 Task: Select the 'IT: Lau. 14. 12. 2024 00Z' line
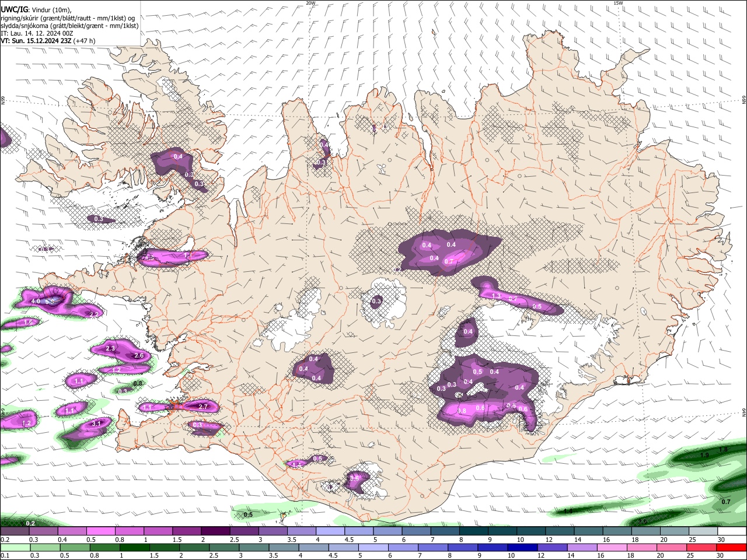click(x=37, y=33)
